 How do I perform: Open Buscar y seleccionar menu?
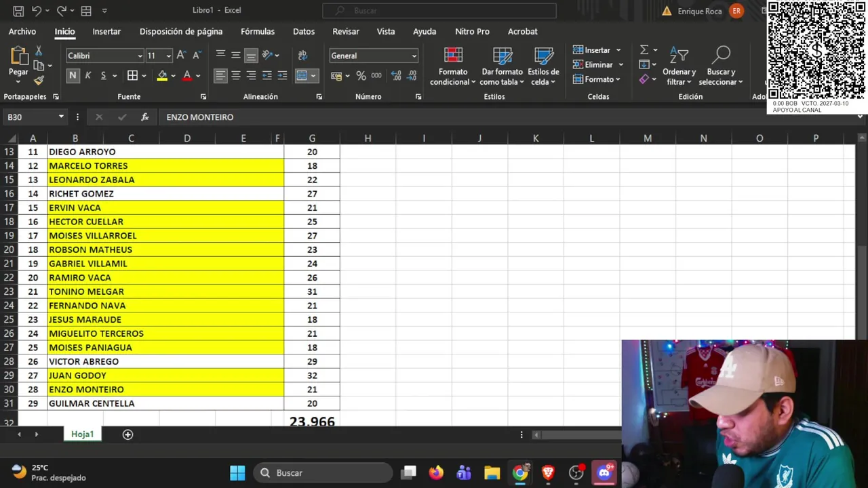point(721,66)
